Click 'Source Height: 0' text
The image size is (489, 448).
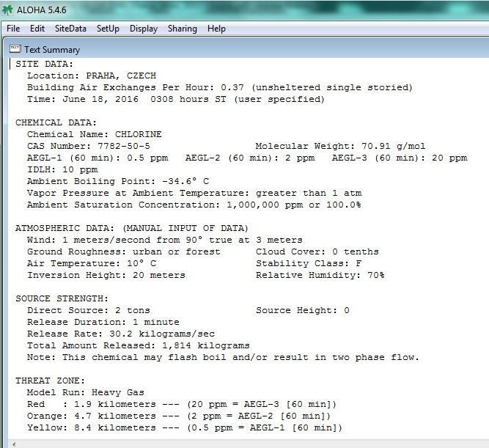click(303, 310)
